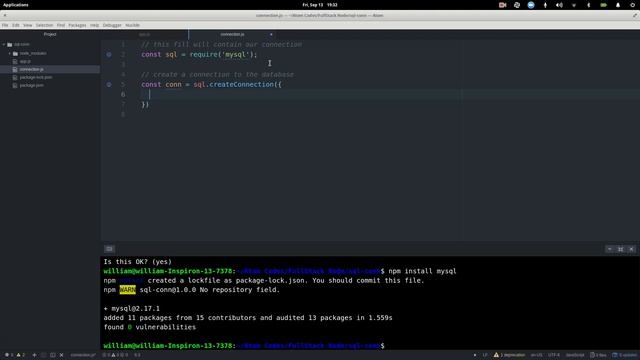Click the require('mysql') code on line 2
The width and height of the screenshot is (640, 360).
222,54
